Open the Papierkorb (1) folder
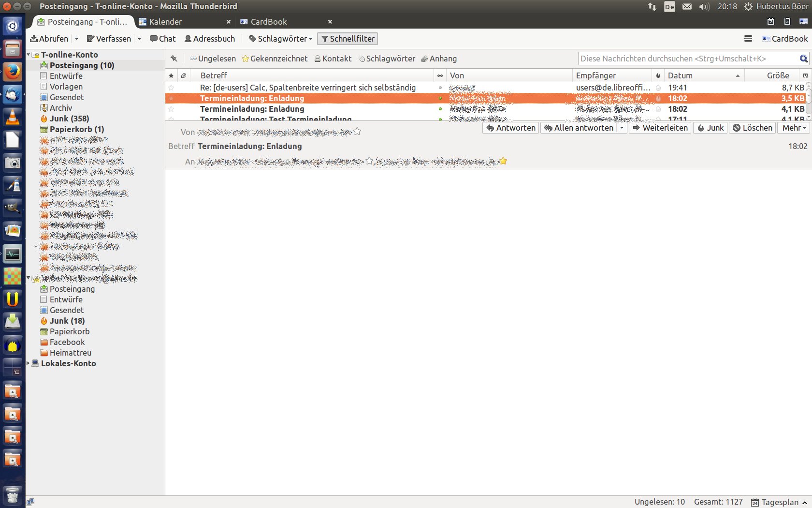Image resolution: width=812 pixels, height=508 pixels. 72,129
